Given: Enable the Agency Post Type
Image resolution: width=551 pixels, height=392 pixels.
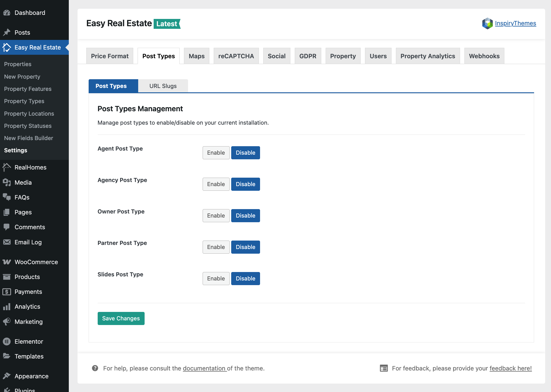Looking at the screenshot, I should coord(216,184).
